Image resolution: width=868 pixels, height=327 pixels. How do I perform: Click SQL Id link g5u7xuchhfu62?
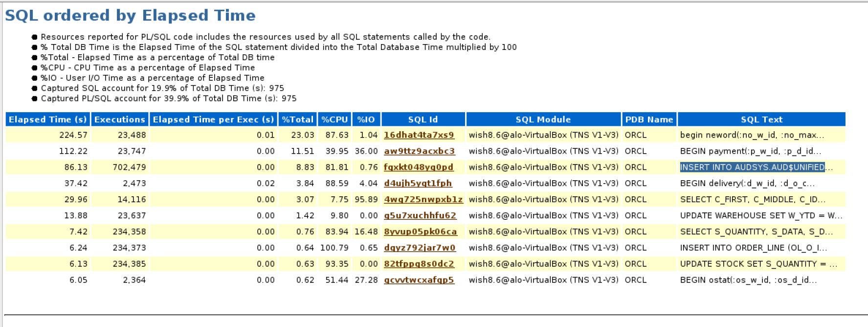pos(420,216)
